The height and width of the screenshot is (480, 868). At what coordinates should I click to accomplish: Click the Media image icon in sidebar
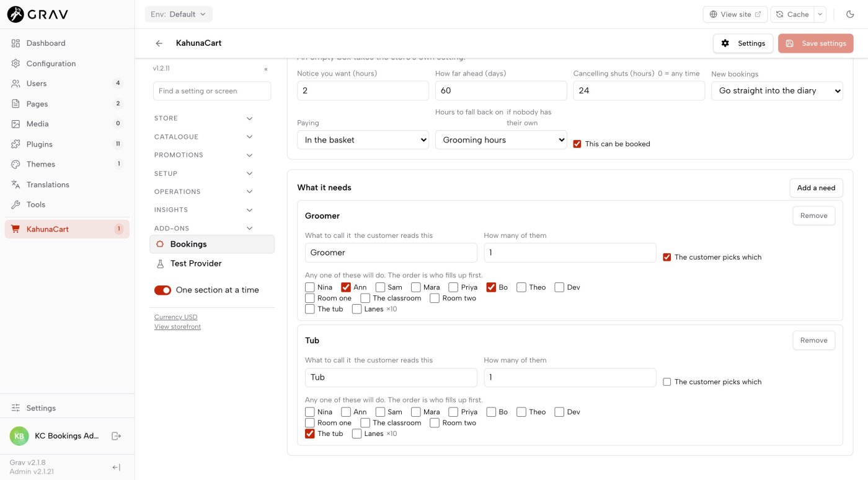coord(16,124)
